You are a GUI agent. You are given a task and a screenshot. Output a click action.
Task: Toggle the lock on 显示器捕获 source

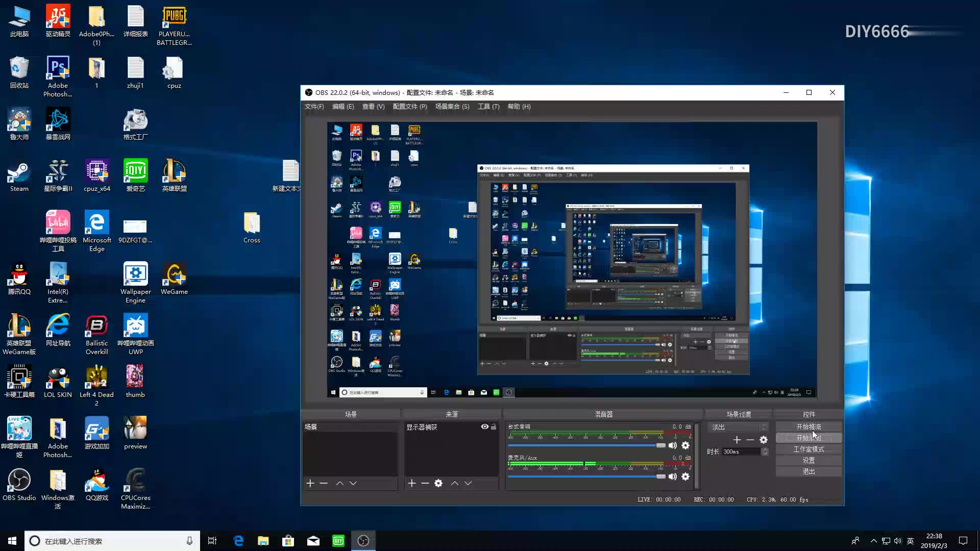[x=494, y=427]
